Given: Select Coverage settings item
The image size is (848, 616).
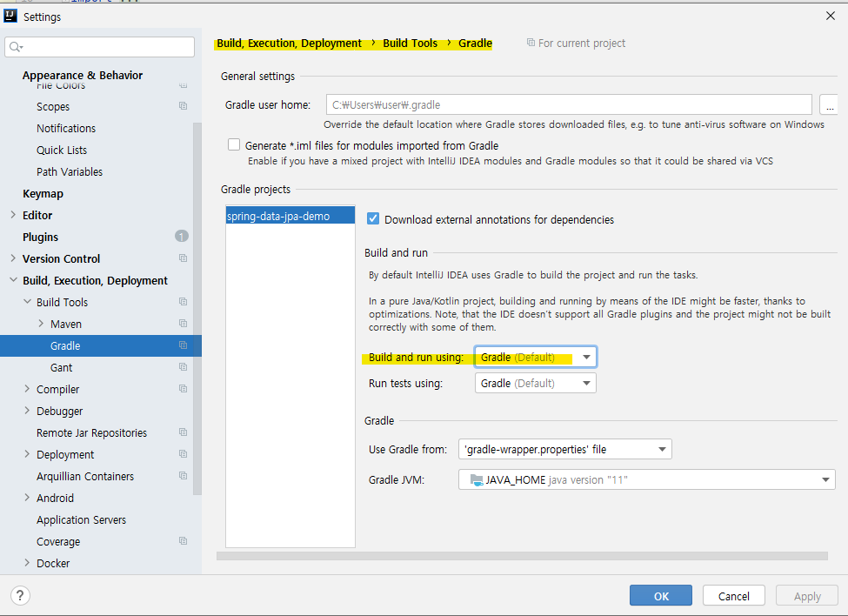Looking at the screenshot, I should tap(58, 541).
